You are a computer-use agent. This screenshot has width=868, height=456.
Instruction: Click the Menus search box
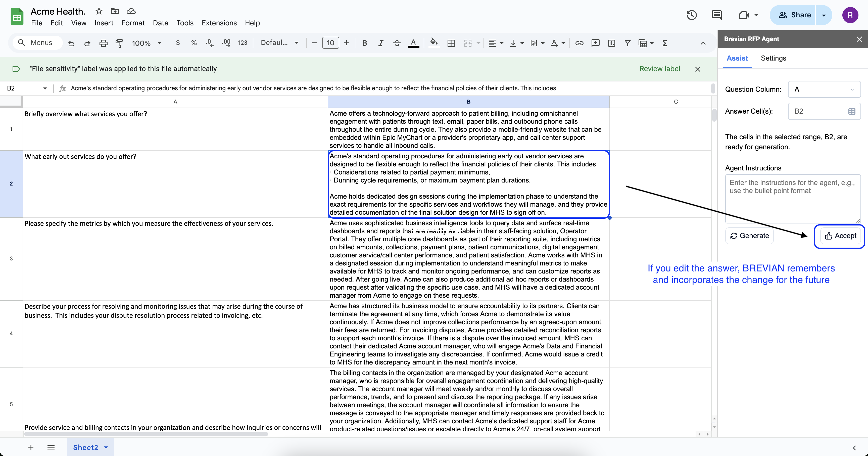[x=38, y=43]
